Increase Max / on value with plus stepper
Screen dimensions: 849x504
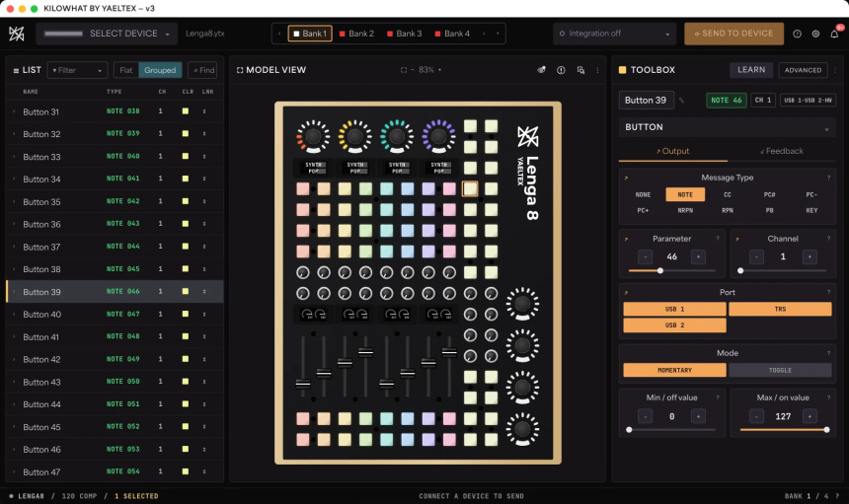coord(810,416)
